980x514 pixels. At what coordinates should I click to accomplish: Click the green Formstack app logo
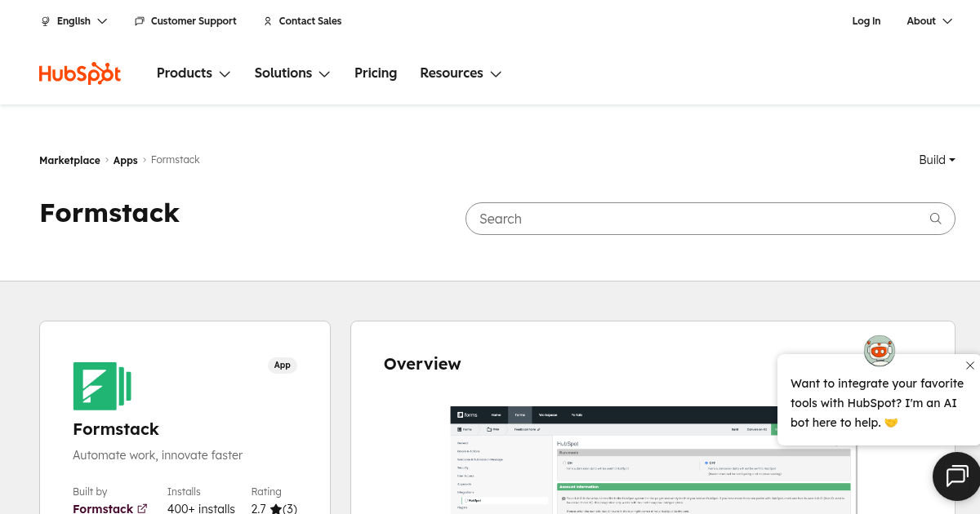tap(102, 386)
